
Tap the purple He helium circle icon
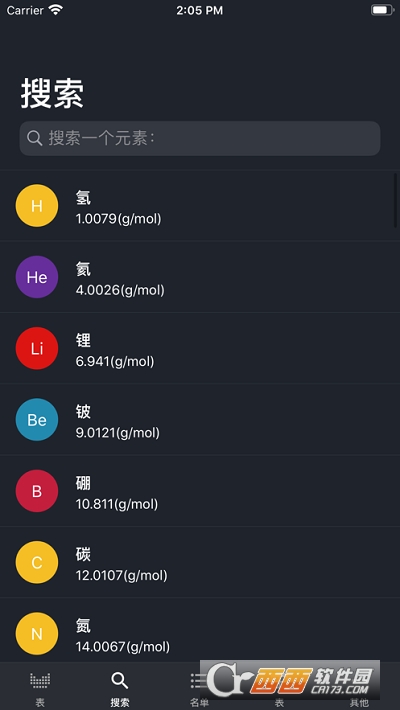pyautogui.click(x=37, y=277)
